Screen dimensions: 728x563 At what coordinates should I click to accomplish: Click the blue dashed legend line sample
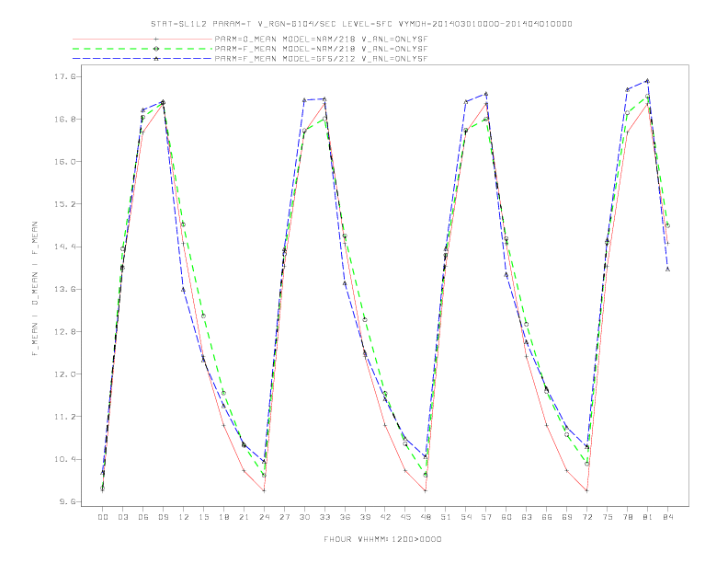point(142,59)
